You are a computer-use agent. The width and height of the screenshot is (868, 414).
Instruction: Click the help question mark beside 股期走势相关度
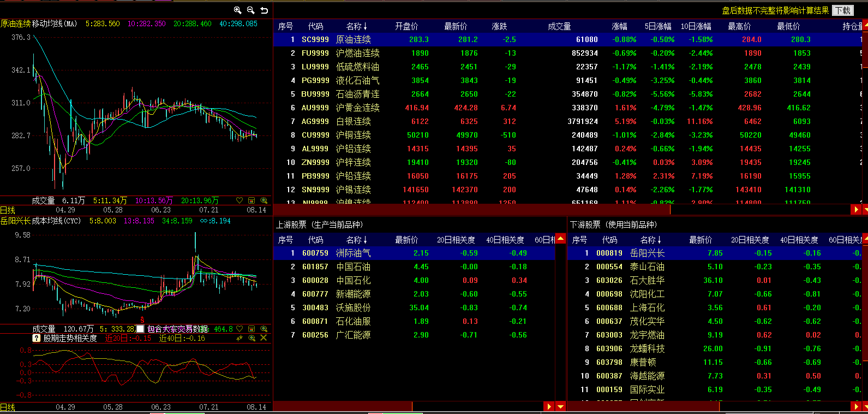coord(37,338)
